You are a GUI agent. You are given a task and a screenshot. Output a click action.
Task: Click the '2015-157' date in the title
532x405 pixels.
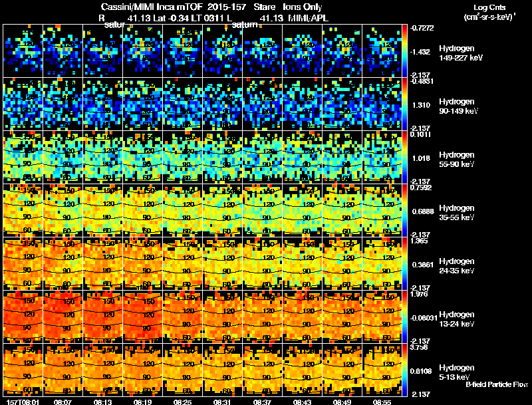point(226,7)
